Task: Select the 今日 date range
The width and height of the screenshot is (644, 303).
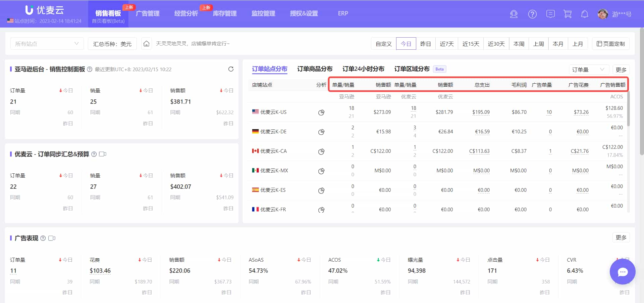Action: (406, 44)
